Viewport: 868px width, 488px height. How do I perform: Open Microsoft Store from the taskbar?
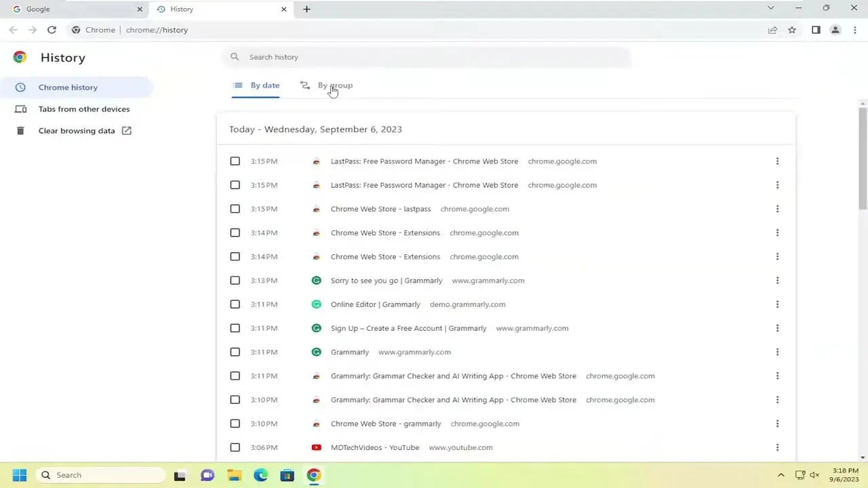tap(287, 475)
